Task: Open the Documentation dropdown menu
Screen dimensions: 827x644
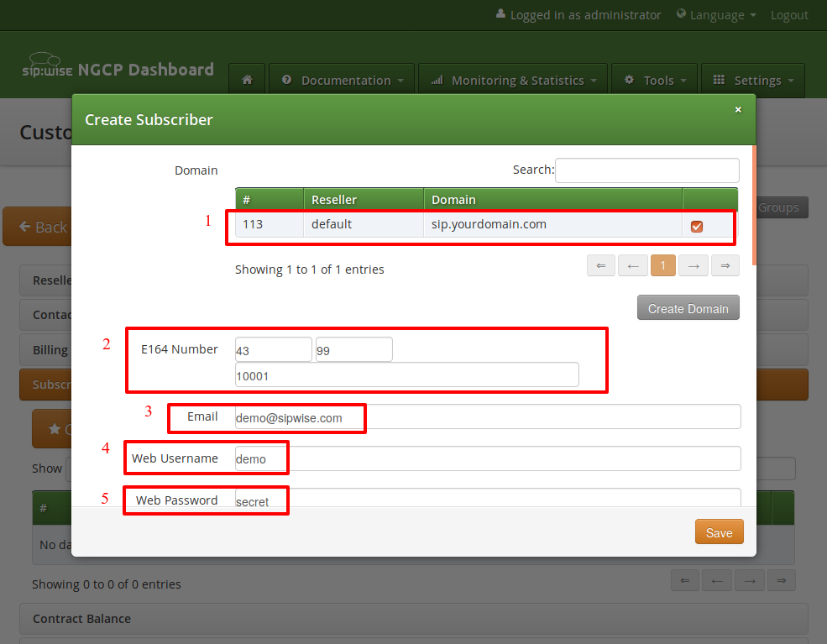Action: pos(343,81)
